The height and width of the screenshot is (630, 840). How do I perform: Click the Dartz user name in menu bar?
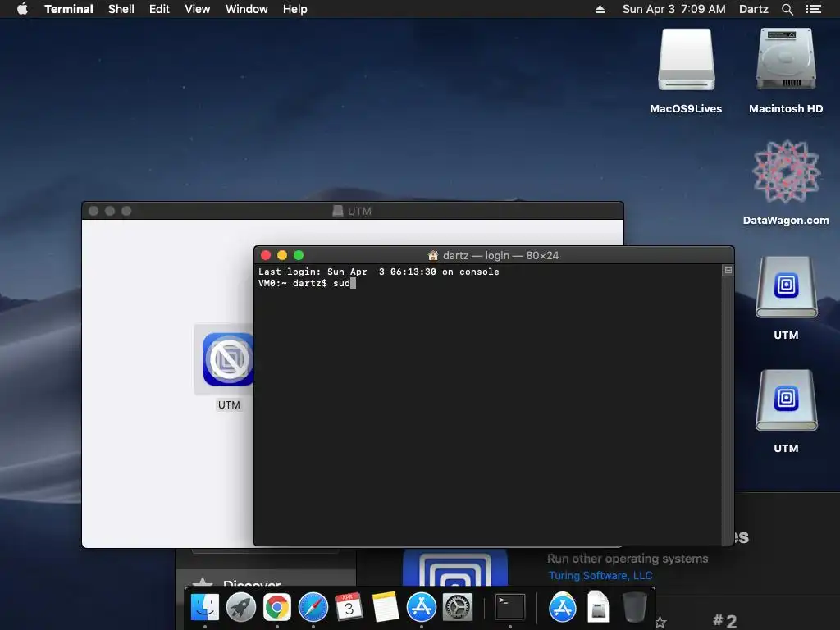753,9
